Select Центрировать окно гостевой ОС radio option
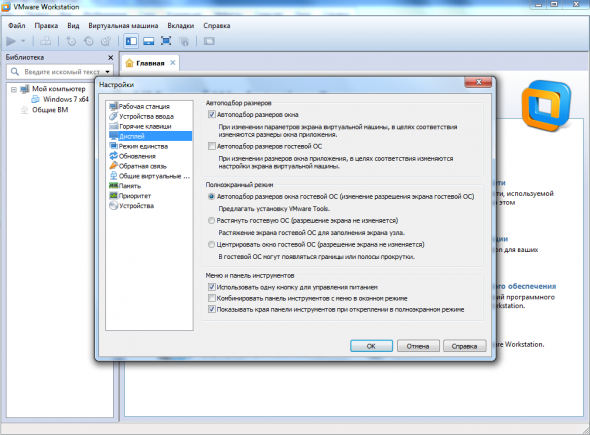Viewport: 590px width, 435px height. pyautogui.click(x=211, y=245)
